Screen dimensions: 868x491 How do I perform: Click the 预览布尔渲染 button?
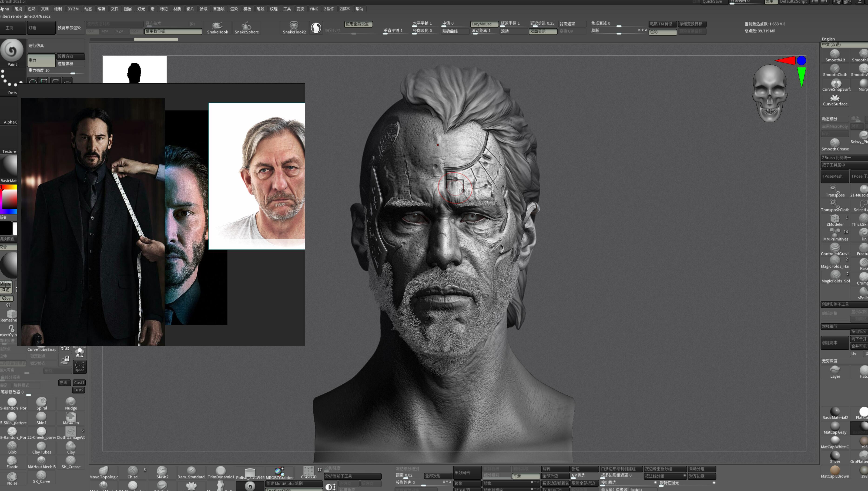69,28
